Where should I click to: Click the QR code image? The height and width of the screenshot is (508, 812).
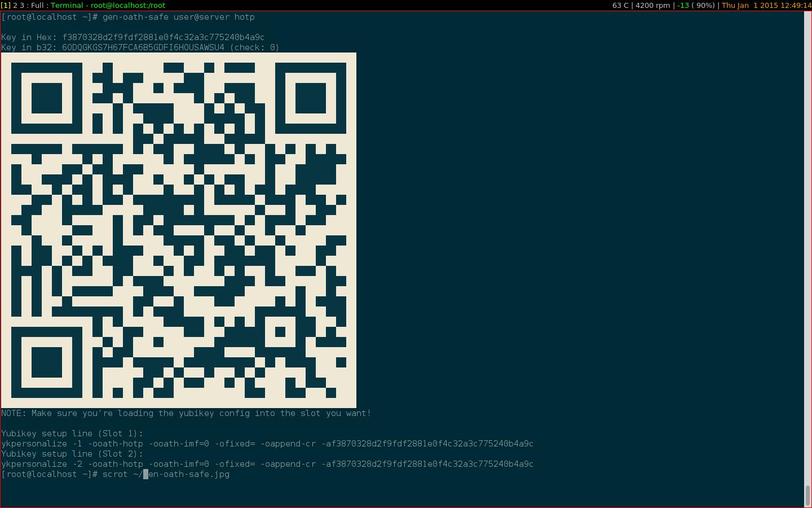179,230
